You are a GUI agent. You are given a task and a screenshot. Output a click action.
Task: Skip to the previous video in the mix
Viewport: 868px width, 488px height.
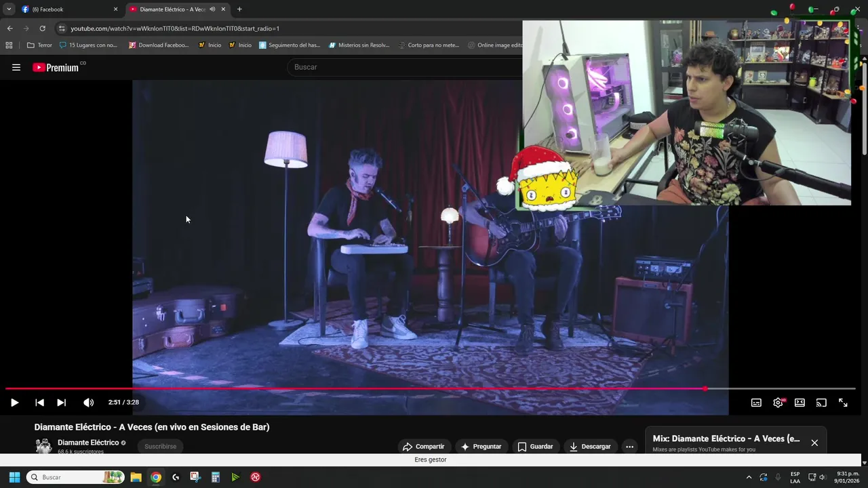pos(39,403)
